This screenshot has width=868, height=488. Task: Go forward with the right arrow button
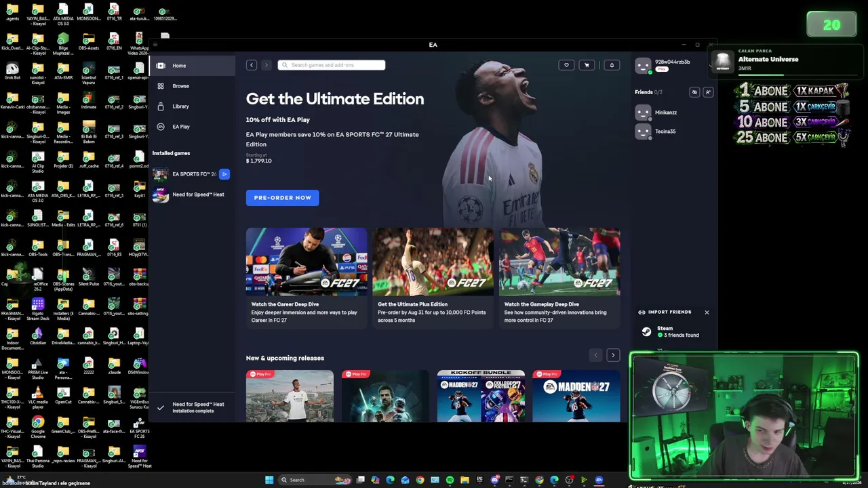[x=266, y=65]
